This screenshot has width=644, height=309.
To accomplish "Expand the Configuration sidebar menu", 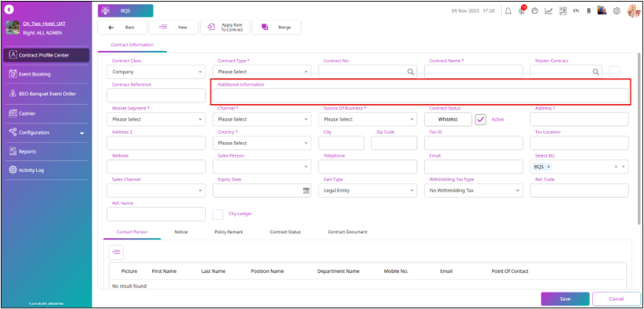I will pos(47,132).
